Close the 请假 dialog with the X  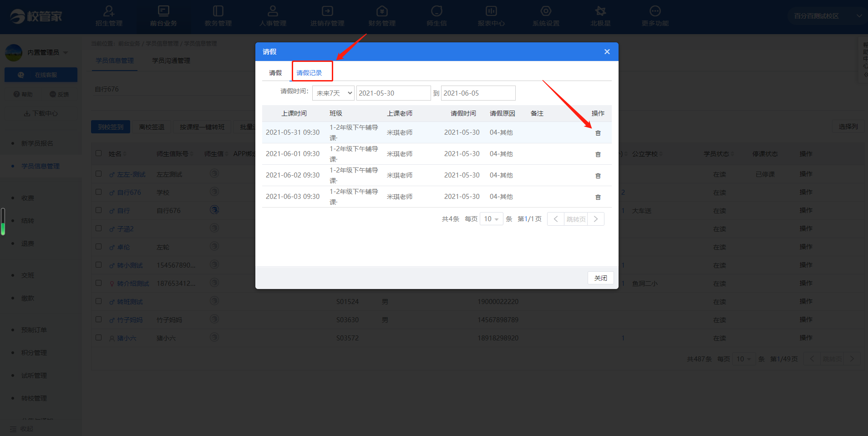click(x=607, y=52)
